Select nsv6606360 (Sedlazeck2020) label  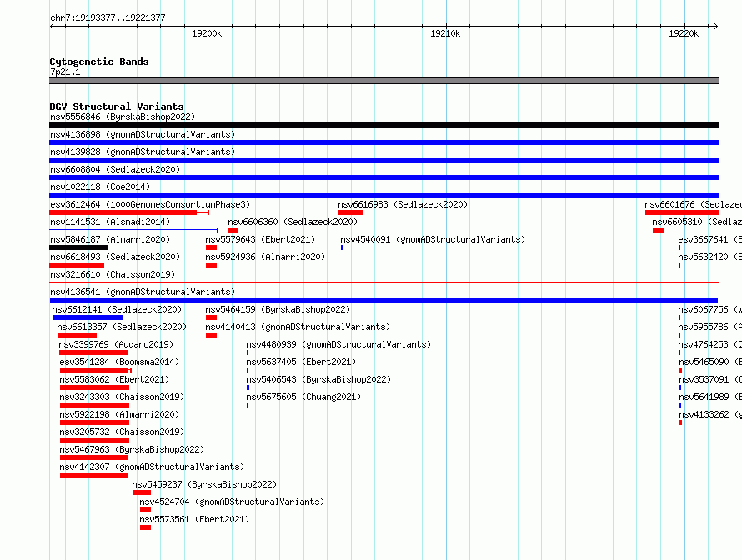(293, 222)
